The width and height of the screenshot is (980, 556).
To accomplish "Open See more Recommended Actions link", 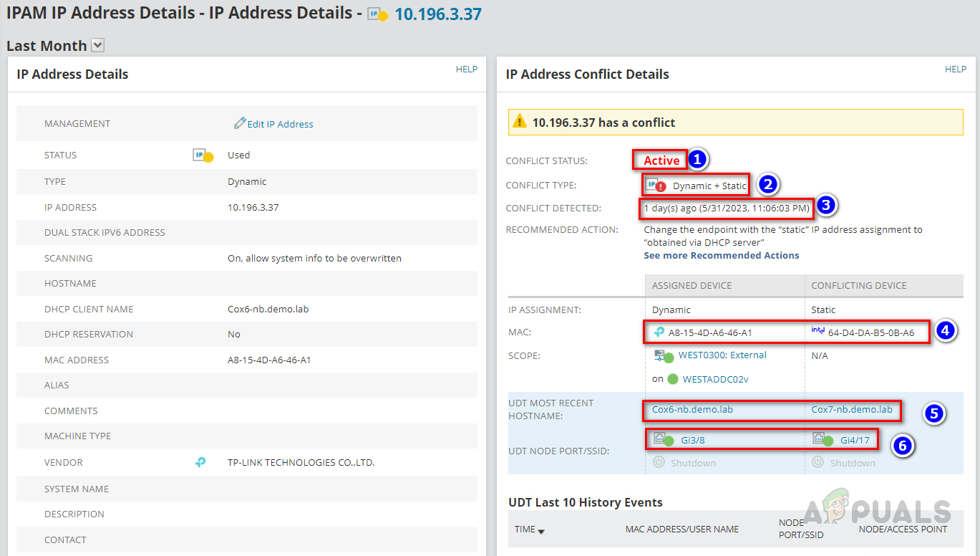I will point(722,255).
